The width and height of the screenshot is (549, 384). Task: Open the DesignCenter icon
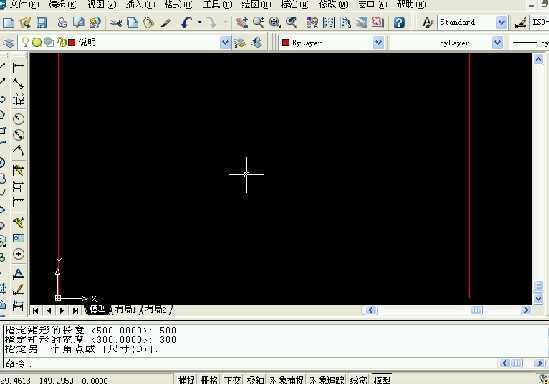coord(328,23)
